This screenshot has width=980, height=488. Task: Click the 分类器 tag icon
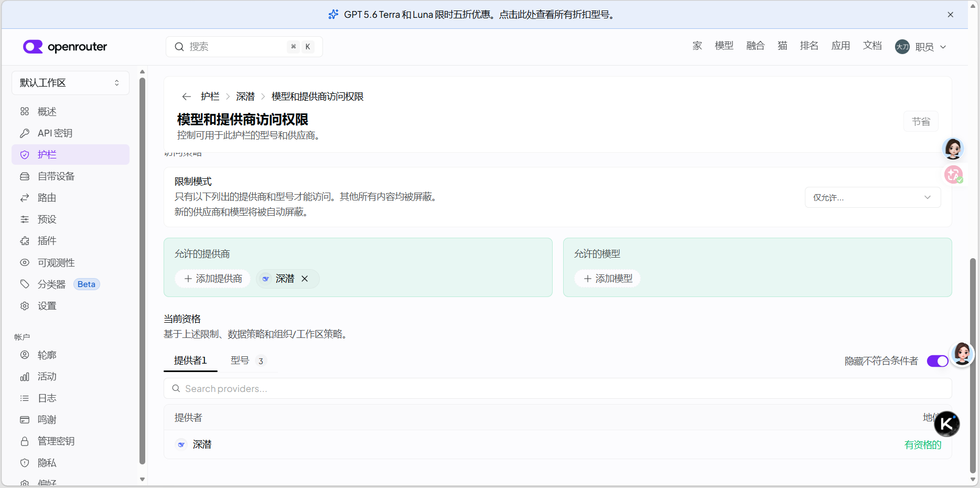pos(25,284)
